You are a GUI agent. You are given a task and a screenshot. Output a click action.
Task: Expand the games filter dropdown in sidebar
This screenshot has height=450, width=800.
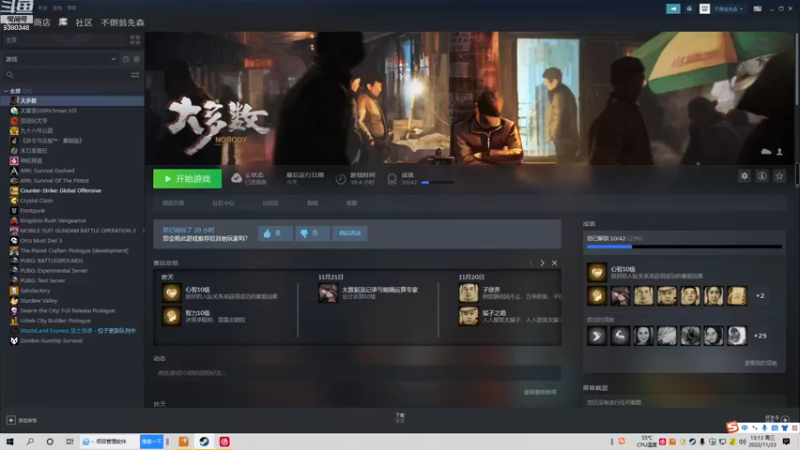coord(61,59)
